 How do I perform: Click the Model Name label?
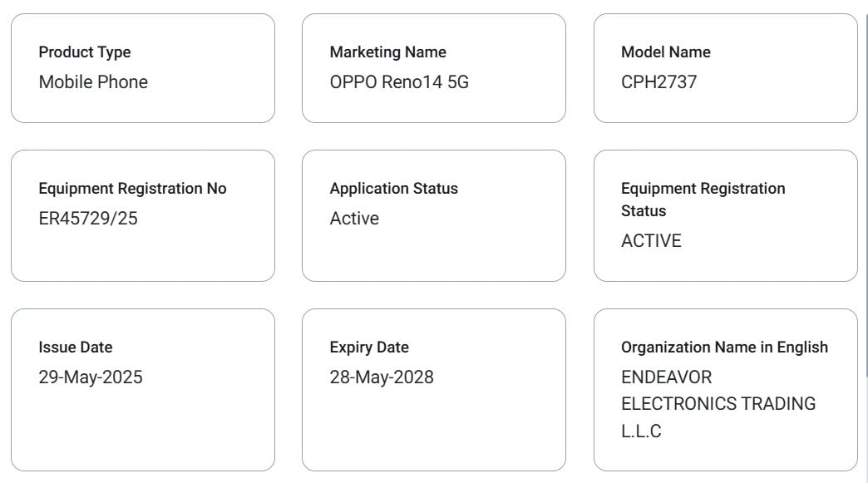coord(665,52)
